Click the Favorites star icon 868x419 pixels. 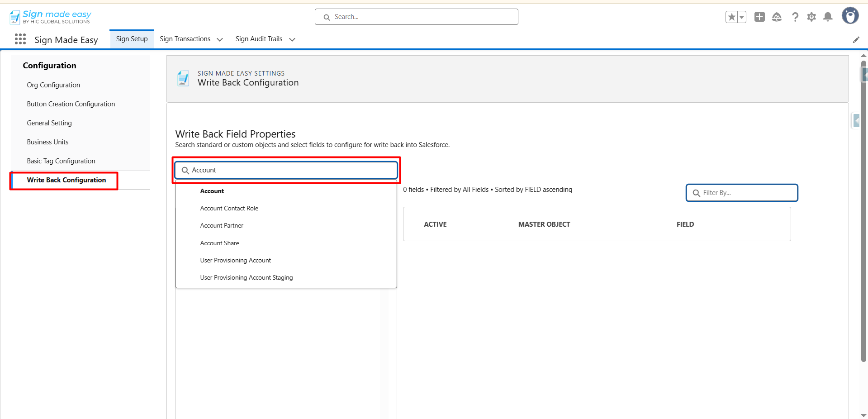(731, 17)
